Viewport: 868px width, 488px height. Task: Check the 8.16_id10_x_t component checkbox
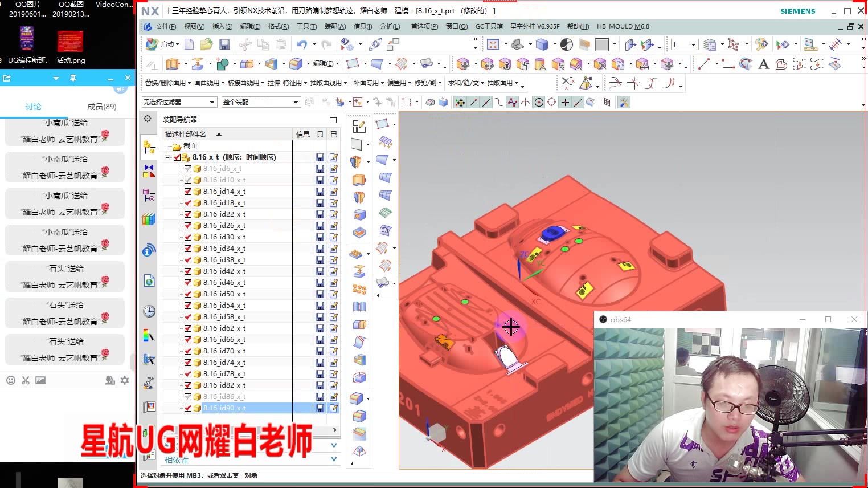coord(187,180)
